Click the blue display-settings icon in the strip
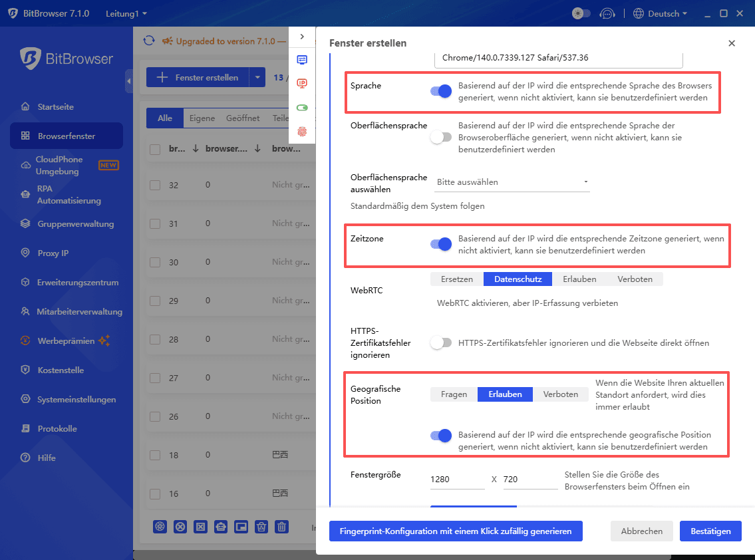Image resolution: width=755 pixels, height=560 pixels. tap(302, 59)
